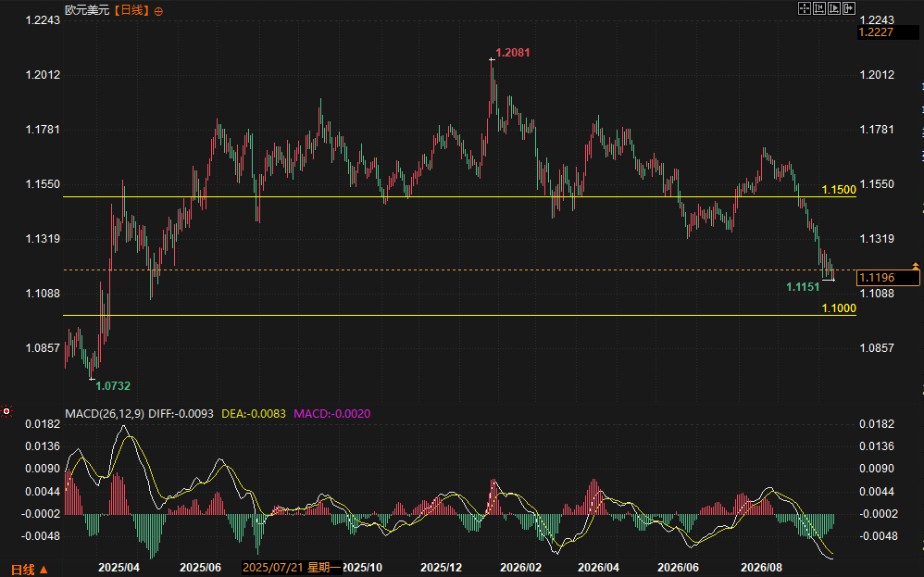This screenshot has height=577, width=924.
Task: Click the 2025/06 date axis label
Action: 200,568
